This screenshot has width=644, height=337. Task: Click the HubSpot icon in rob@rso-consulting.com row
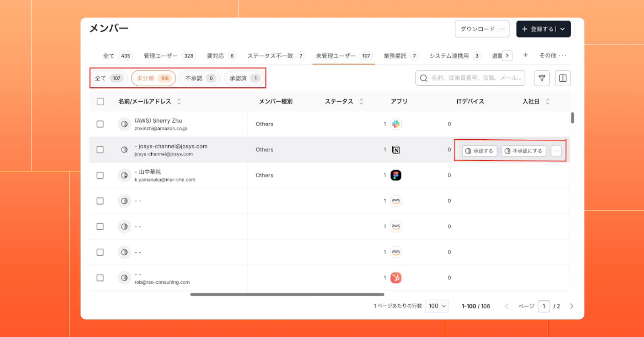point(396,278)
